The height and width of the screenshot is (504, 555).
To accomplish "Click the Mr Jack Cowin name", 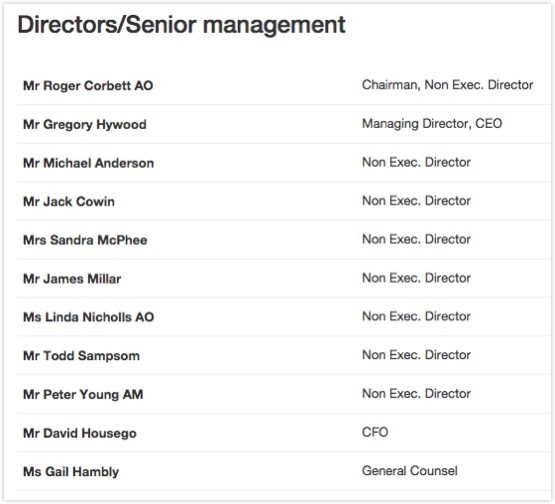I will click(69, 202).
